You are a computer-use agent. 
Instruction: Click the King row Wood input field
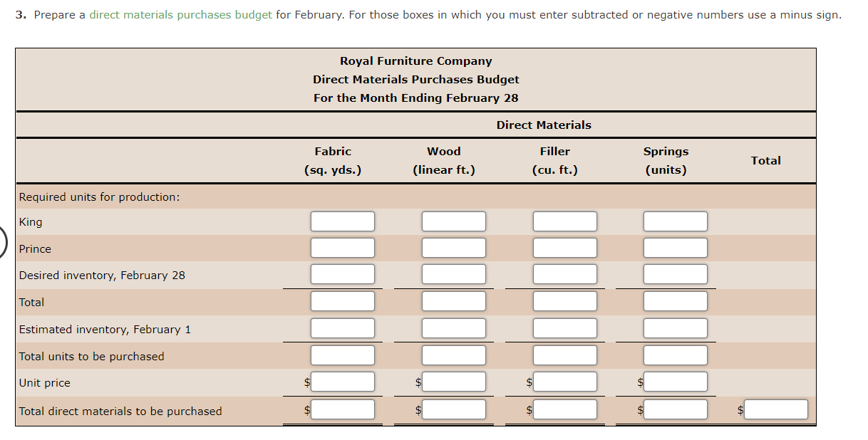[x=453, y=221]
